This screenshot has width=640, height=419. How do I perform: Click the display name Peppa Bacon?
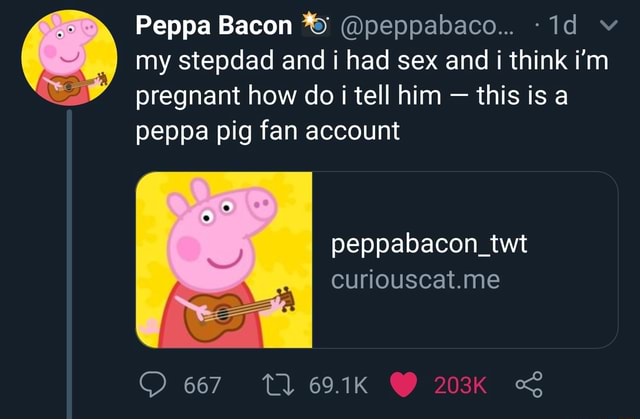tap(200, 23)
